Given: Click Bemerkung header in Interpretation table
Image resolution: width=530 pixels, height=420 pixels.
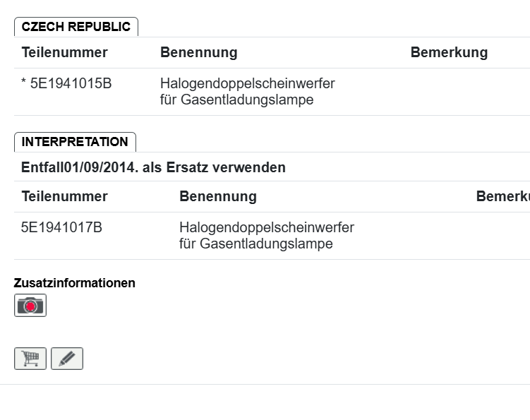Looking at the screenshot, I should [x=503, y=196].
